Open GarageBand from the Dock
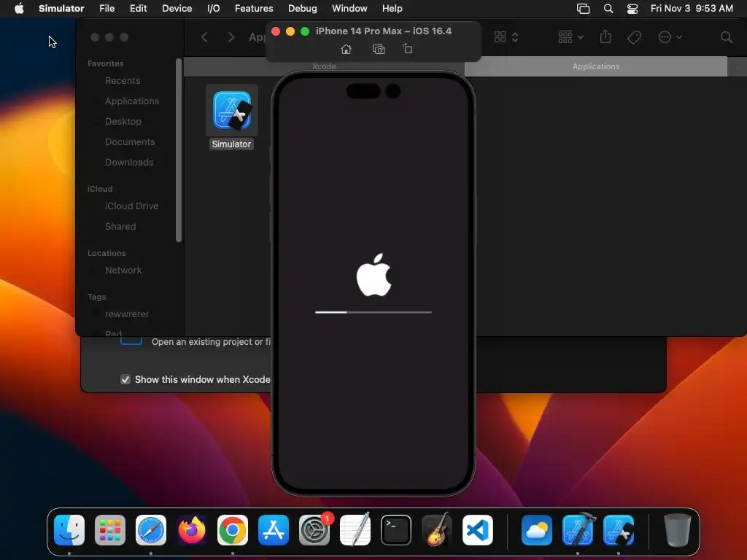 point(437,530)
